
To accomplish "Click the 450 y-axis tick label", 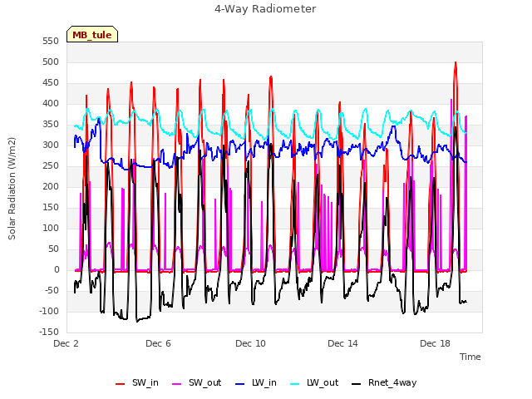I will [x=51, y=83].
